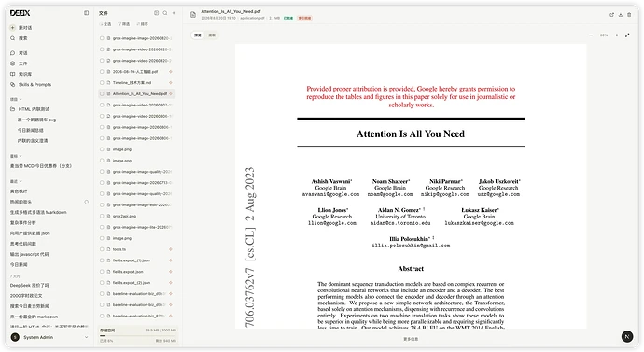Open the PDF externally with the share icon
Image resolution: width=644 pixels, height=352 pixels.
611,15
